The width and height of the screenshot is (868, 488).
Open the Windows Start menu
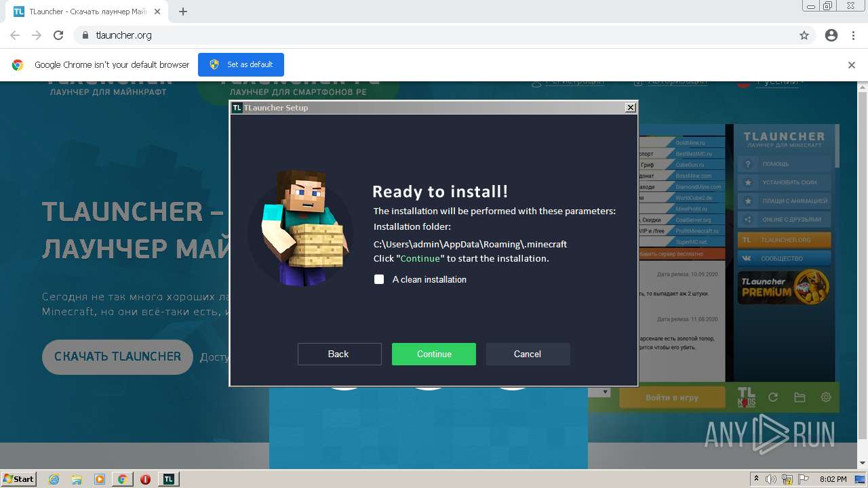point(18,479)
